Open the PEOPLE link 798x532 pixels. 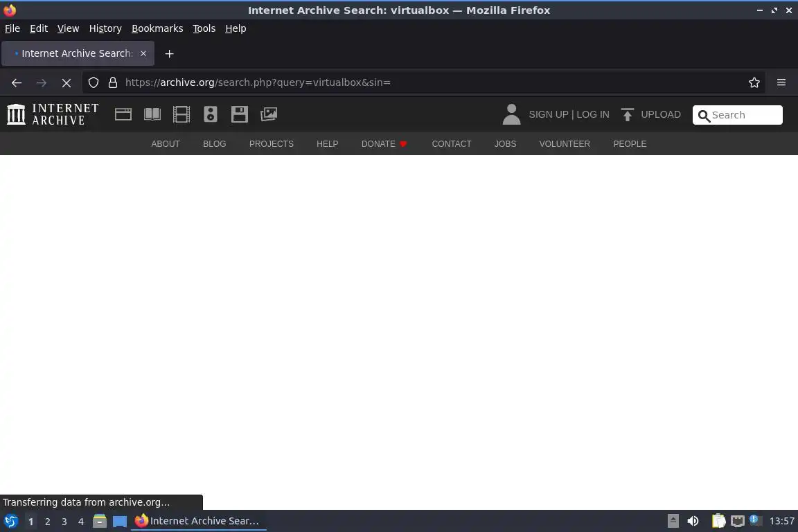630,144
